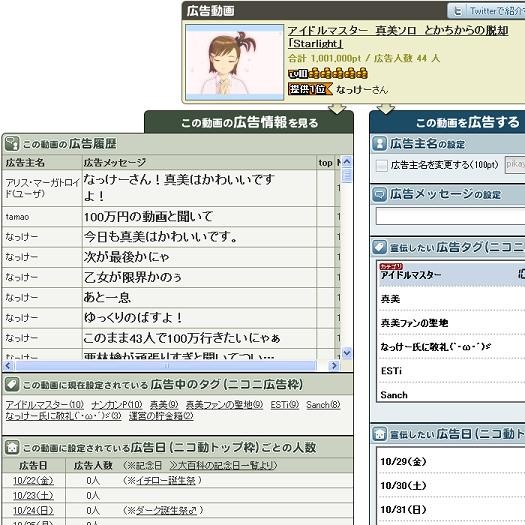This screenshot has width=525, height=525.
Task: Select 真美ファンの聖地 in ad tag list
Action: pyautogui.click(x=452, y=323)
